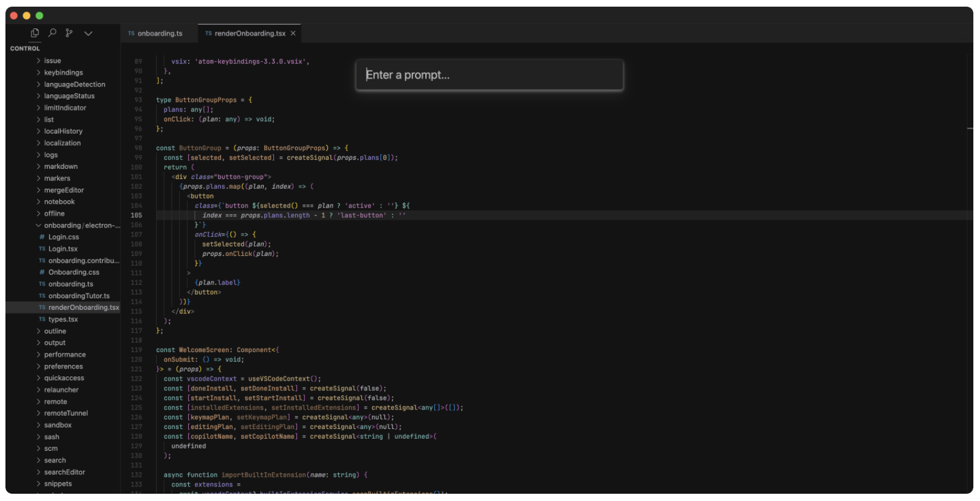Click the Enter a prompt input field
The height and width of the screenshot is (501, 980).
coord(489,75)
